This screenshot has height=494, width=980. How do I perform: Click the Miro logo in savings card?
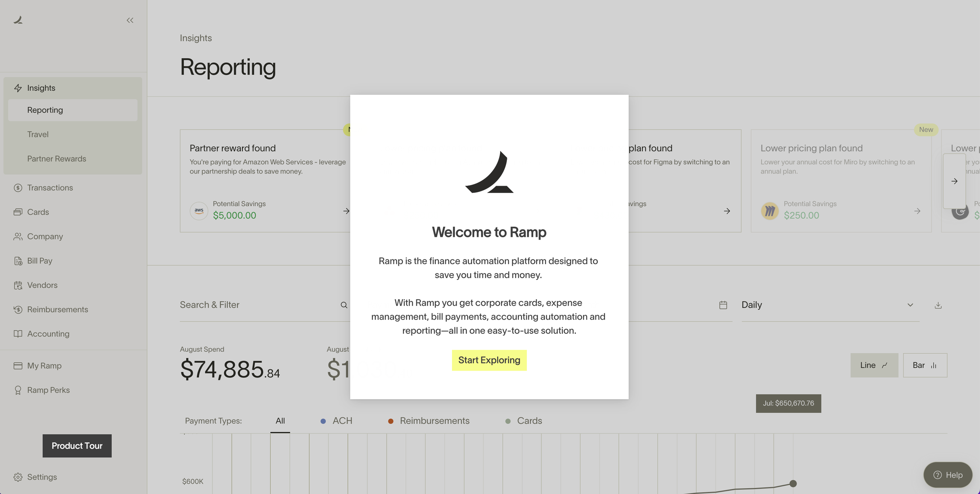[769, 211]
